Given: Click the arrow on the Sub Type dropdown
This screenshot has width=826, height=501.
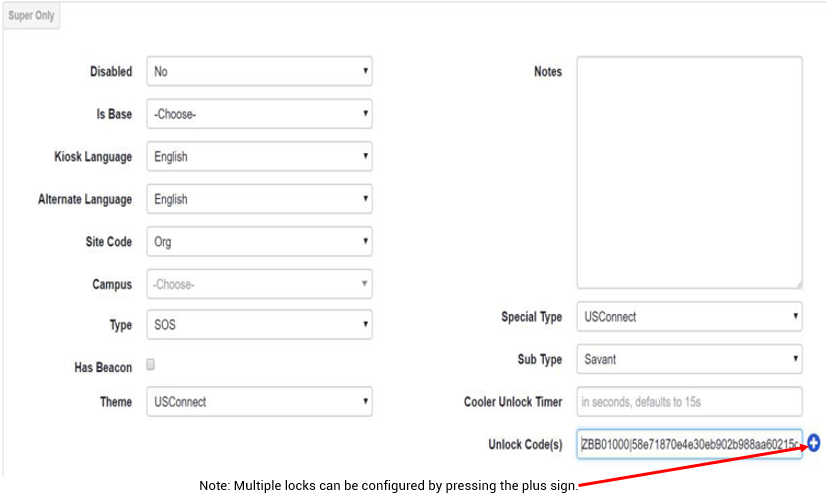Looking at the screenshot, I should [x=795, y=358].
